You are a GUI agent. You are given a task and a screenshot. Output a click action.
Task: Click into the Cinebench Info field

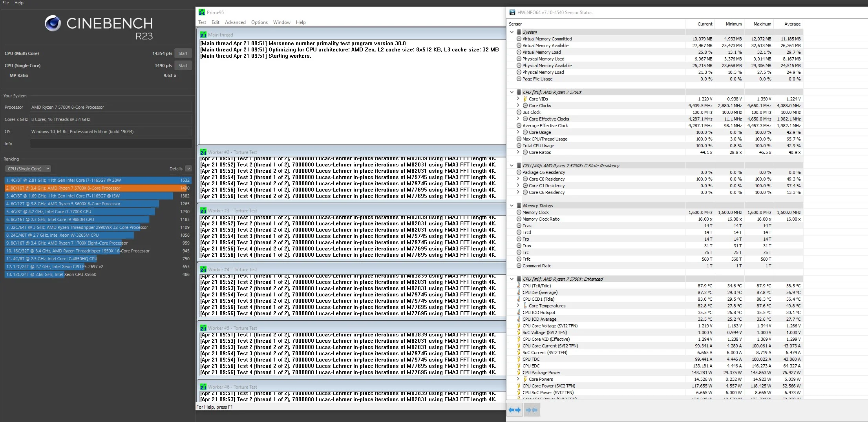coord(111,144)
